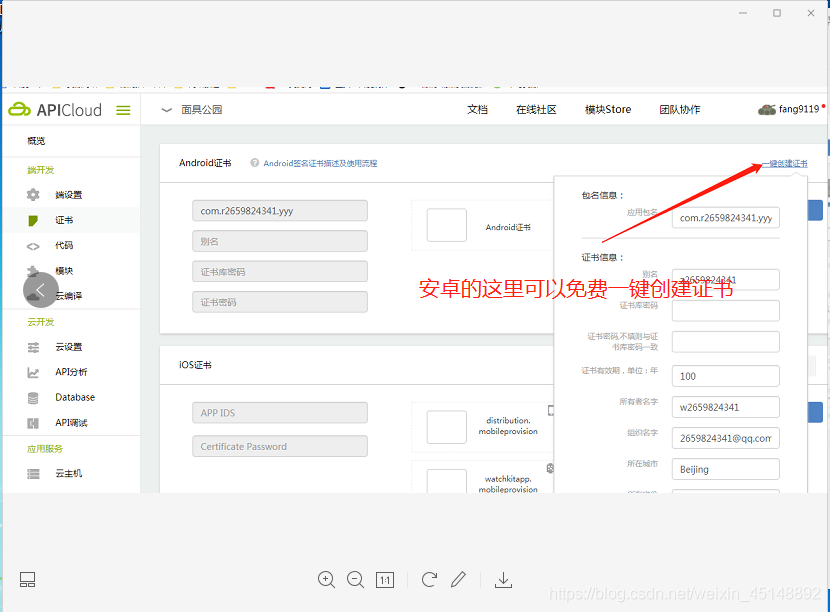
Task: Maximize the image viewer window
Action: [x=777, y=13]
